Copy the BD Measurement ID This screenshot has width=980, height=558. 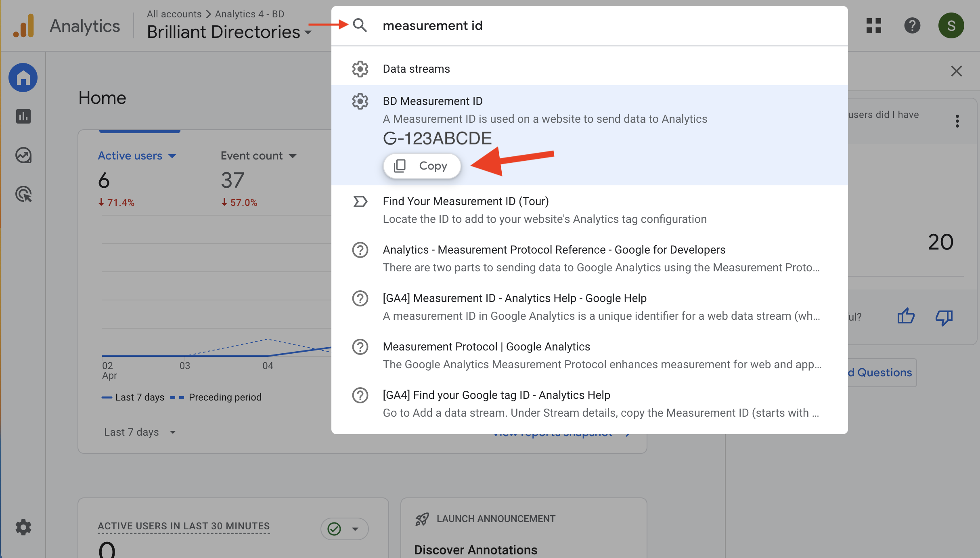(x=421, y=166)
